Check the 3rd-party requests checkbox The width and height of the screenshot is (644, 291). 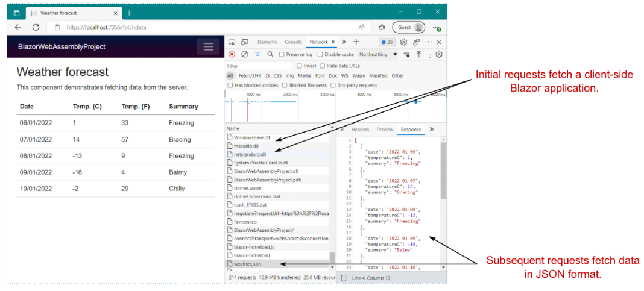[x=333, y=86]
